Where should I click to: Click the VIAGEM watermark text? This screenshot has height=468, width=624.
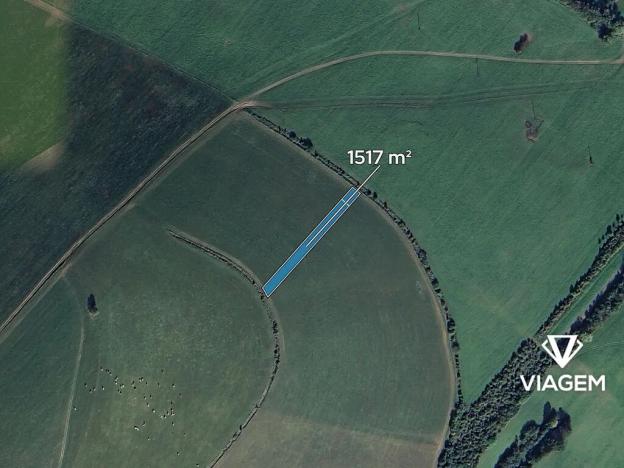coord(563,383)
